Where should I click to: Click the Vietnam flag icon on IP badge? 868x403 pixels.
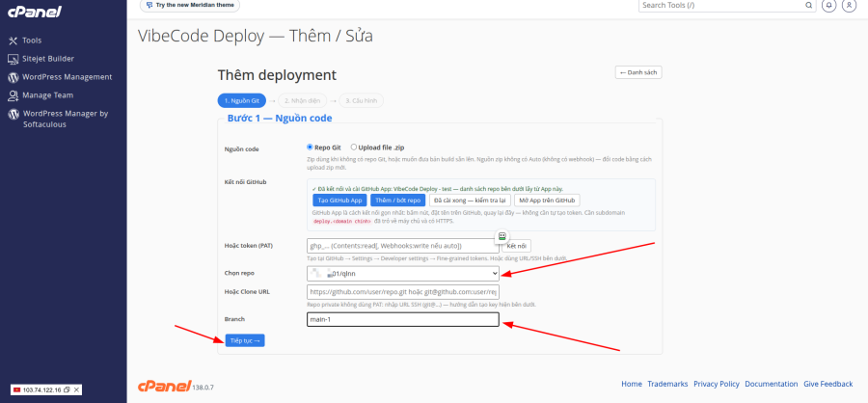tap(16, 390)
